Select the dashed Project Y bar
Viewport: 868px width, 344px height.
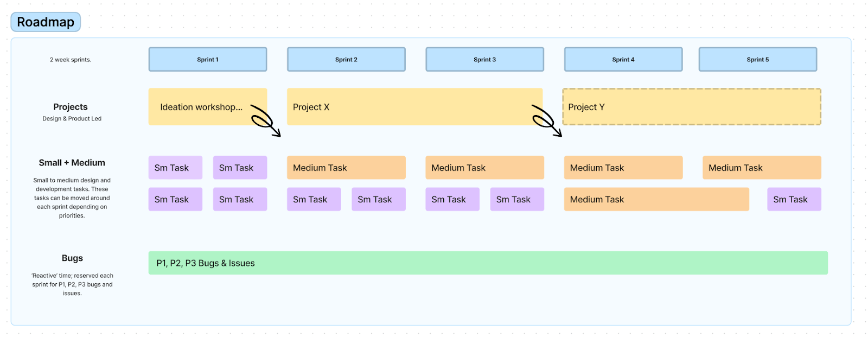pyautogui.click(x=692, y=107)
